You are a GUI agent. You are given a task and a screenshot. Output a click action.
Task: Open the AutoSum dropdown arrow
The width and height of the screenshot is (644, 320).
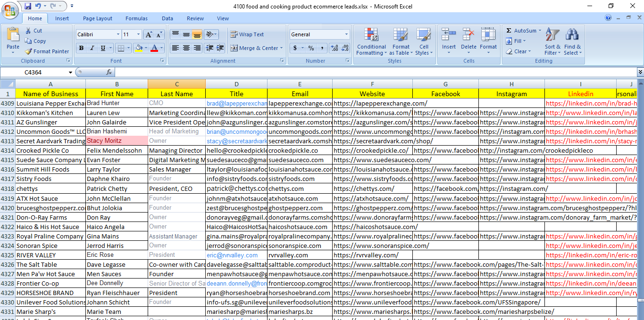pyautogui.click(x=540, y=31)
